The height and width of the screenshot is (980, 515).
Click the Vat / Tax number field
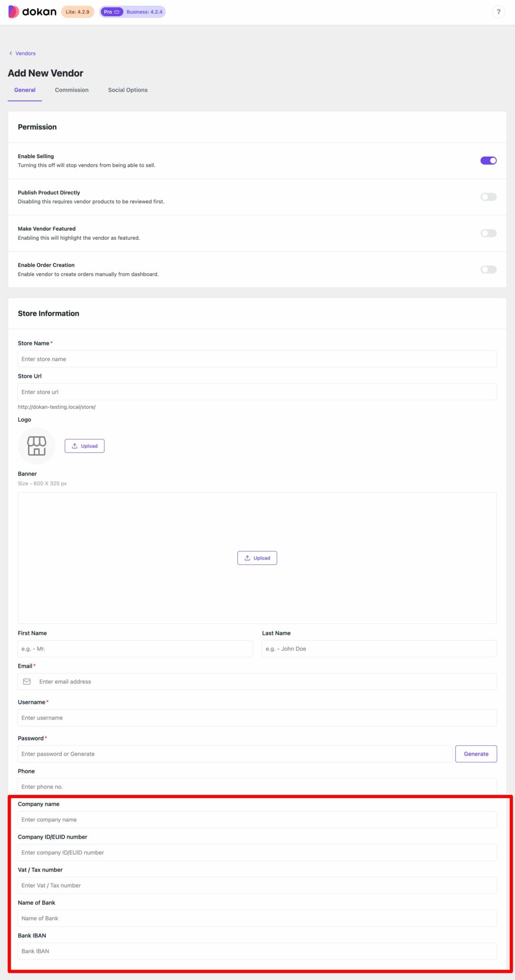click(x=257, y=885)
